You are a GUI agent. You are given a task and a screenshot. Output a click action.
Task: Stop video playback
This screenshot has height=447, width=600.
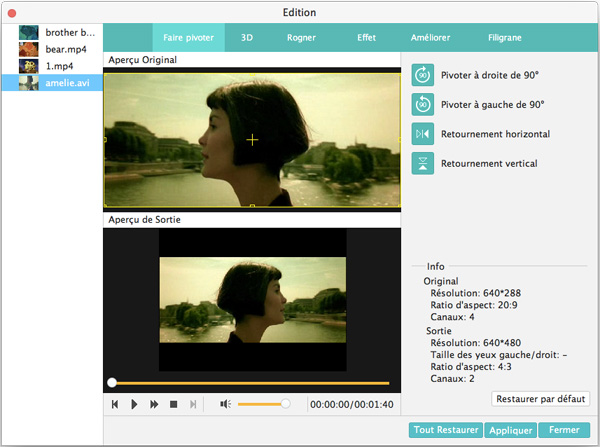pos(173,404)
